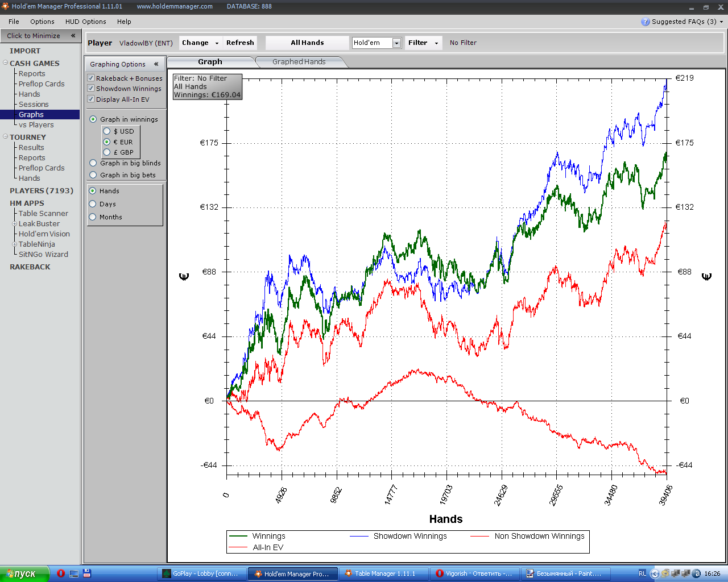
Task: Collapse the CASH GAMES tree section
Action: [x=5, y=63]
